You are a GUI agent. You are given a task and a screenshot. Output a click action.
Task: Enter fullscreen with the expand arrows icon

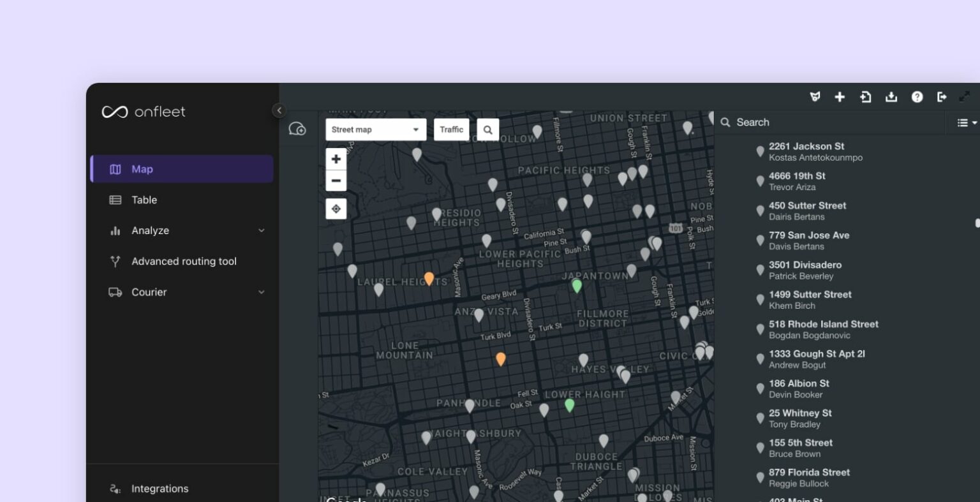pos(965,97)
